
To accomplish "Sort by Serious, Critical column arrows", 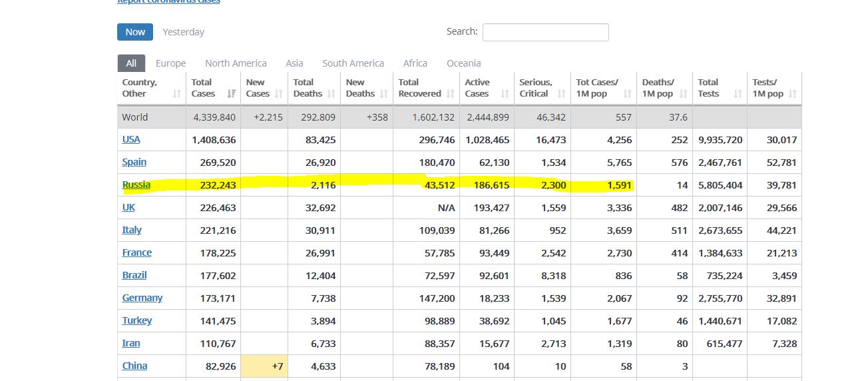I will (562, 94).
